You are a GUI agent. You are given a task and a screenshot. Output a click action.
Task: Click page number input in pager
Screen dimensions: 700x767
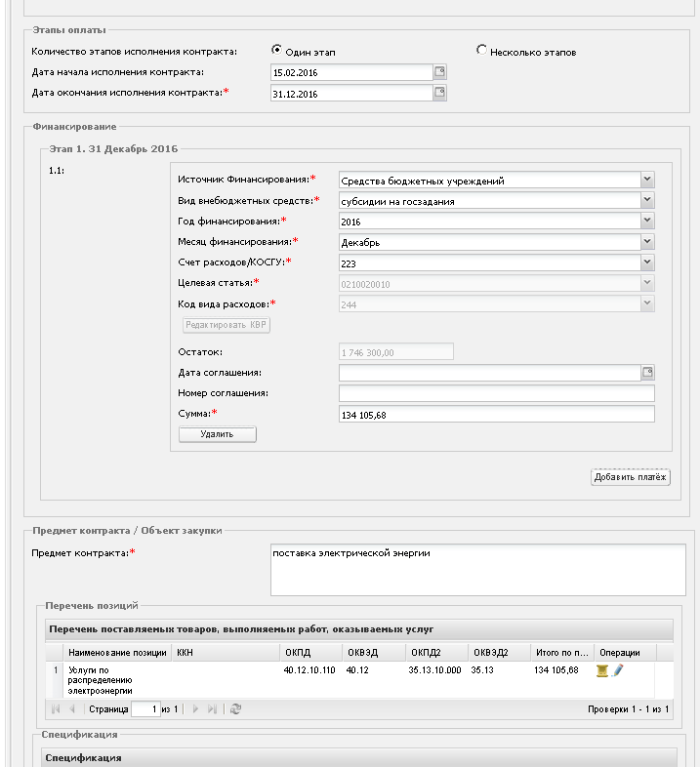tap(145, 708)
